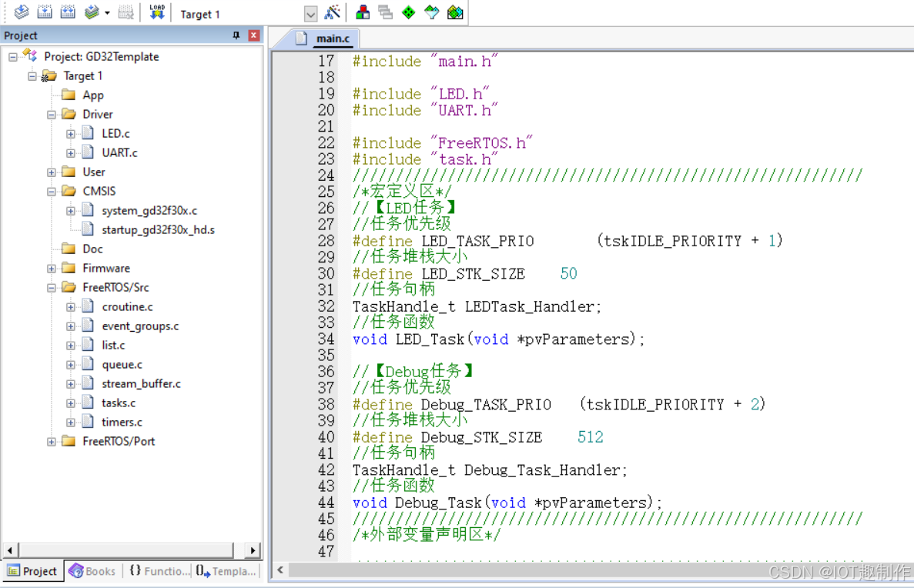
Task: Click the LED.c file icon
Action: click(x=88, y=133)
